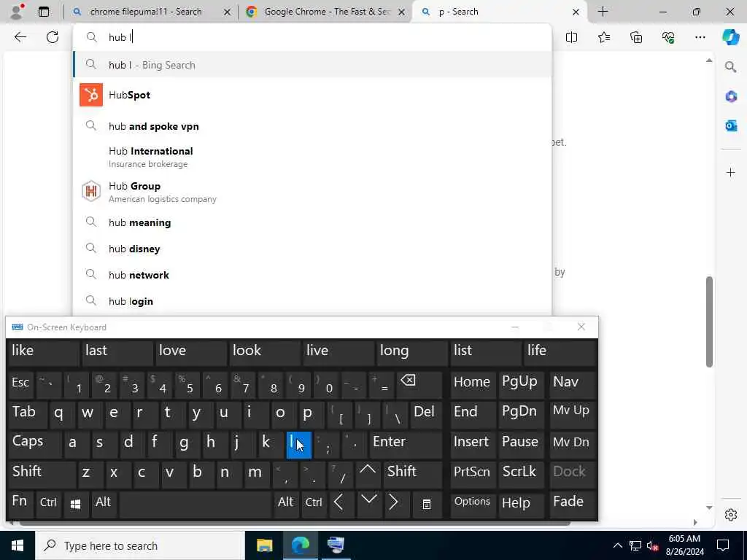Open the Collections icon
Screen dimensions: 747x560
(x=636, y=37)
